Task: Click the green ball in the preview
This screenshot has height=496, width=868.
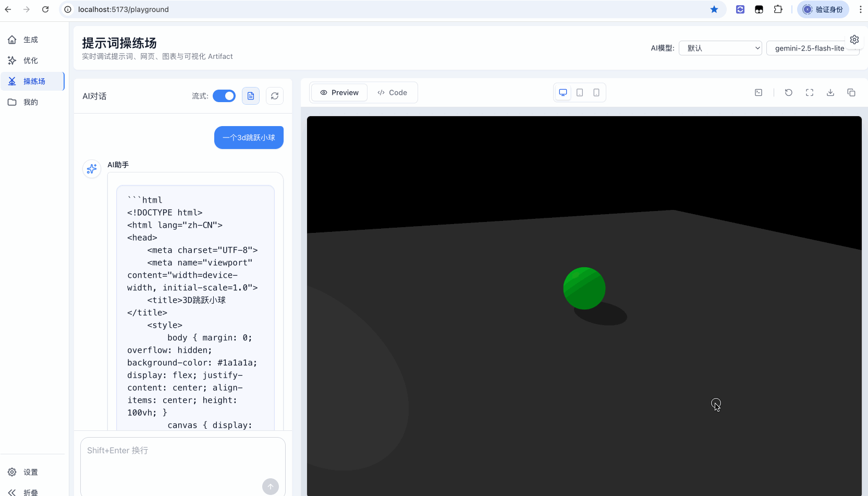Action: coord(584,288)
